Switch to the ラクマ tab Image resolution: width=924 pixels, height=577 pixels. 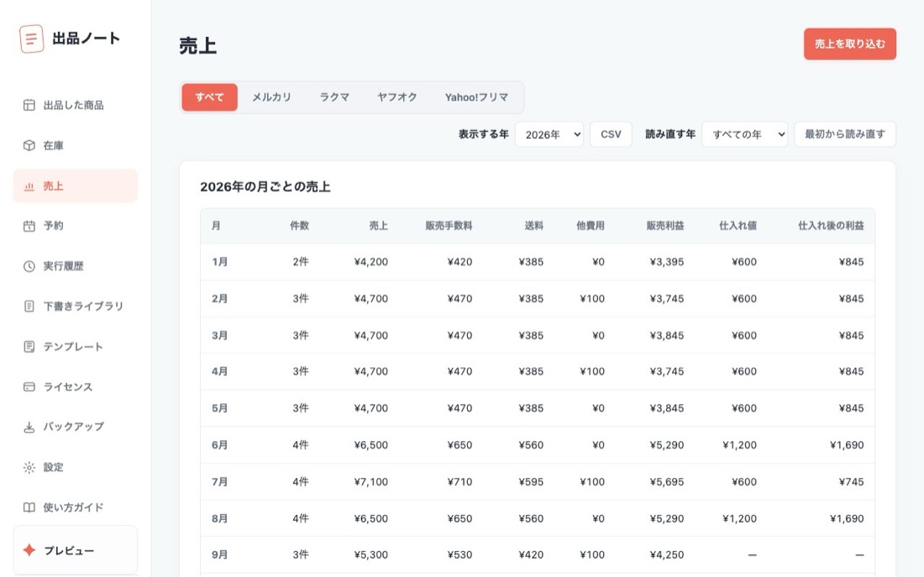coord(334,97)
